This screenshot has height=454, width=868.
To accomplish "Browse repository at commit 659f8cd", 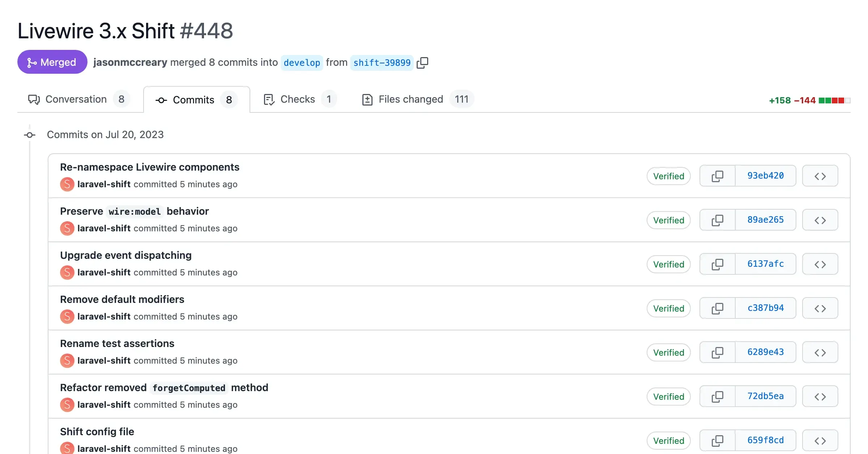I will tap(820, 440).
